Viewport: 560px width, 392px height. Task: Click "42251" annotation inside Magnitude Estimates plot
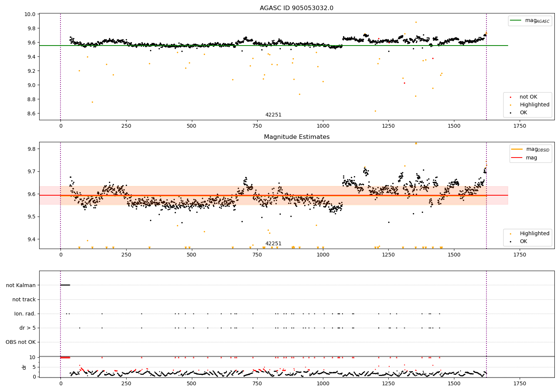click(x=273, y=244)
